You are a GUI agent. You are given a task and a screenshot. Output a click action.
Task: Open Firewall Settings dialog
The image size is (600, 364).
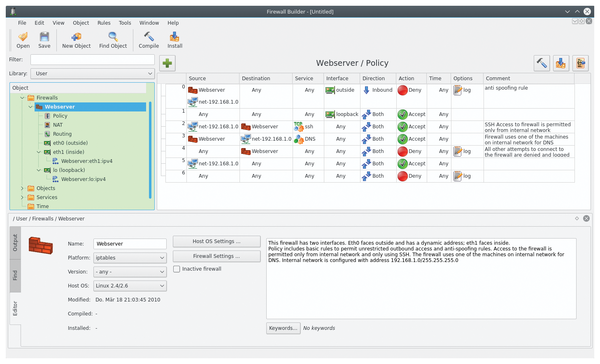[217, 256]
